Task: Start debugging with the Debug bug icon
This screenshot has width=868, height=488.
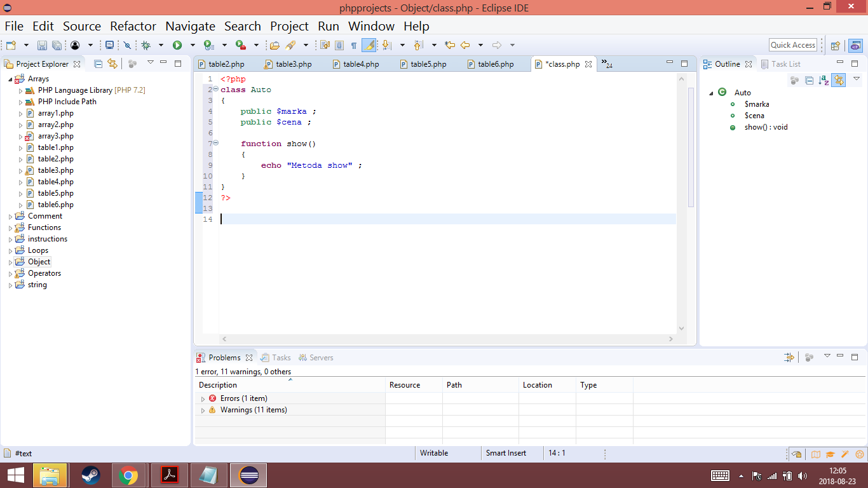Action: (146, 44)
